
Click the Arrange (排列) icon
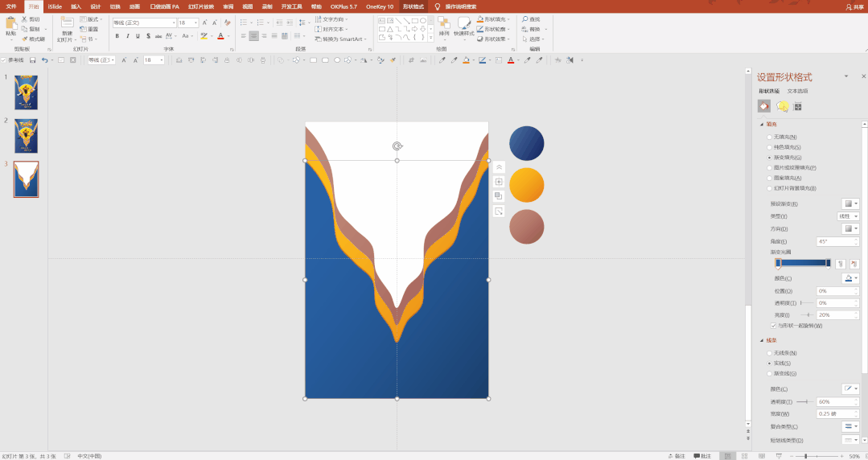444,23
